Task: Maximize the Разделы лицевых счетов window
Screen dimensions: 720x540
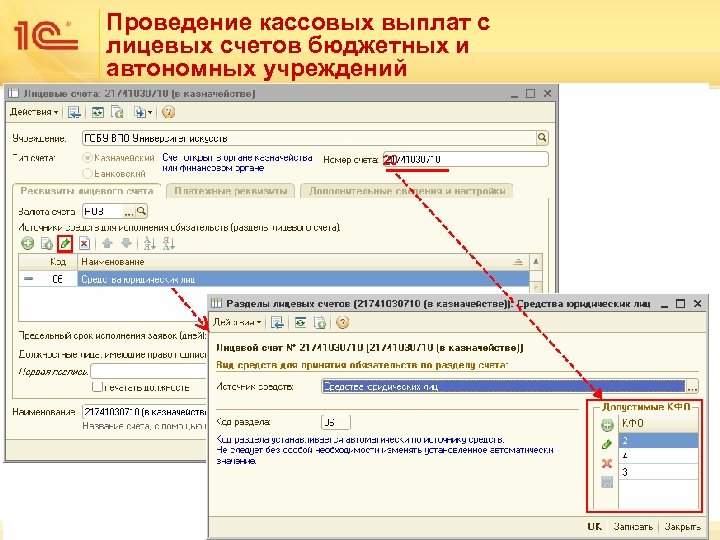Action: tap(681, 304)
